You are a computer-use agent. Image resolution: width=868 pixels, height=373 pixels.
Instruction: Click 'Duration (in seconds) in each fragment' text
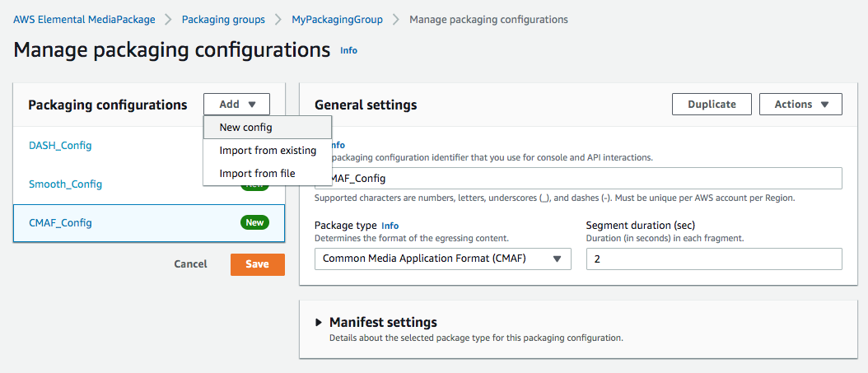(x=665, y=239)
